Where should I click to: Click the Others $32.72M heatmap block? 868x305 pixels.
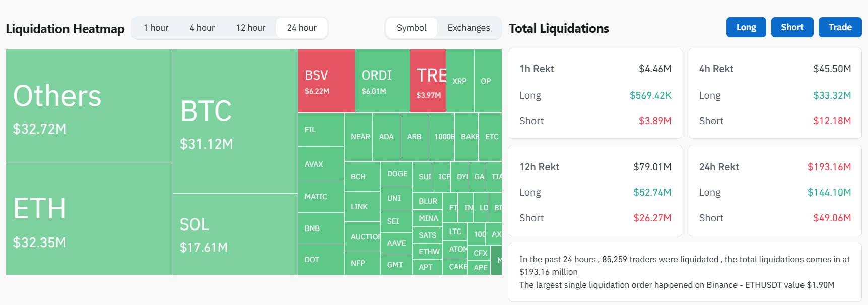[x=89, y=106]
